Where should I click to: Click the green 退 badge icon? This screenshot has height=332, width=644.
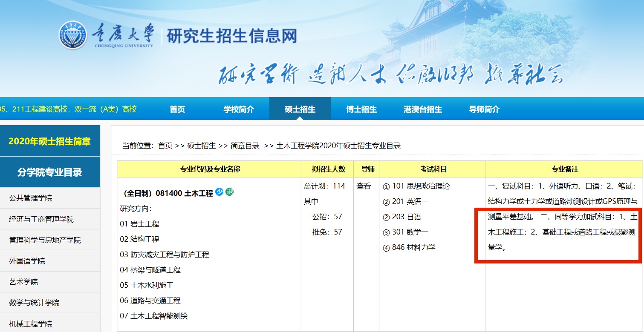[x=230, y=192]
